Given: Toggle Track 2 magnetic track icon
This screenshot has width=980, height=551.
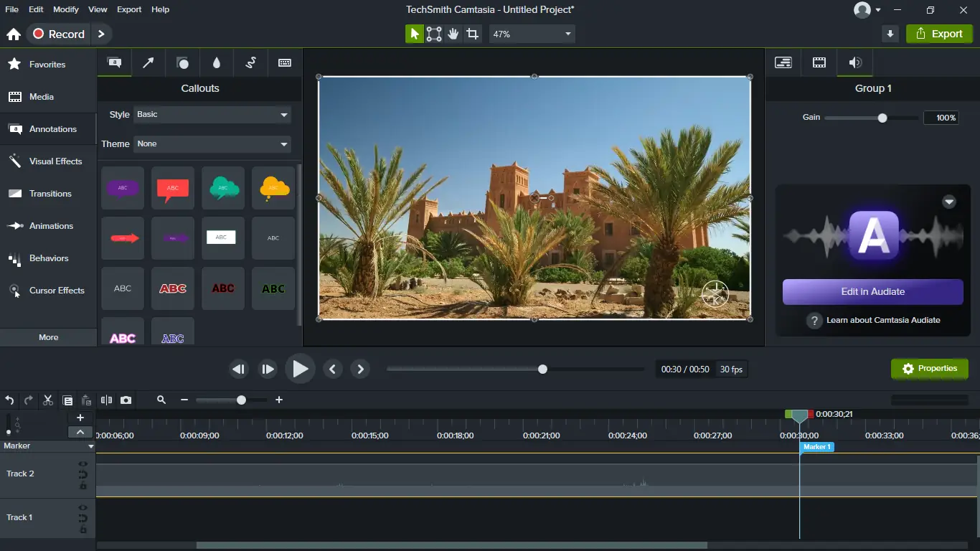Looking at the screenshot, I should [x=83, y=475].
